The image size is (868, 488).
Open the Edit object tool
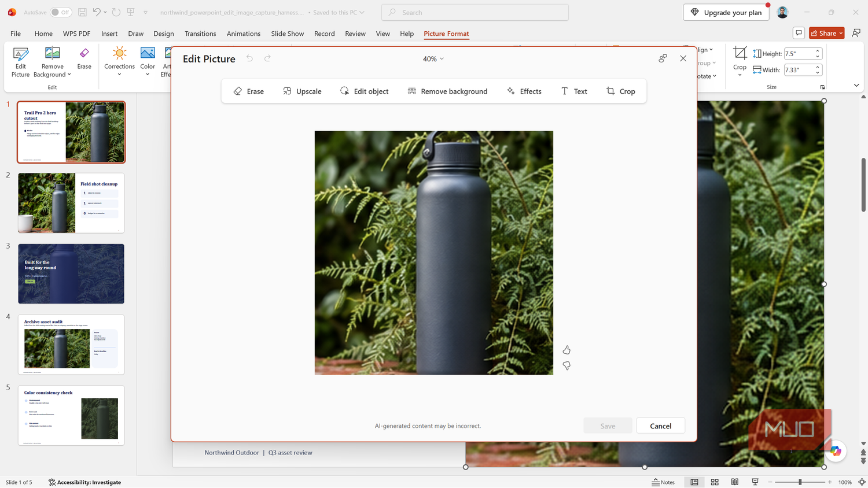coord(364,91)
